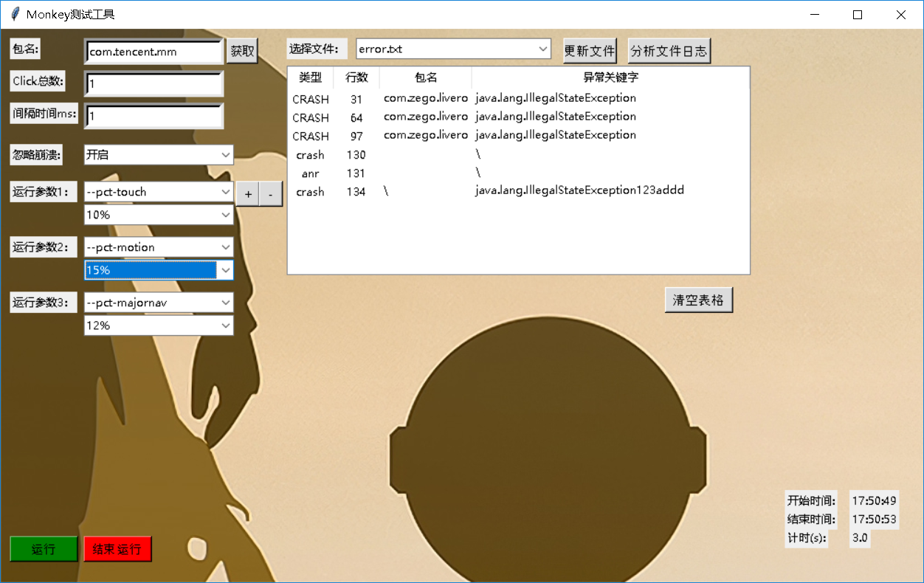Click the 分析文件日志 button

(x=669, y=49)
